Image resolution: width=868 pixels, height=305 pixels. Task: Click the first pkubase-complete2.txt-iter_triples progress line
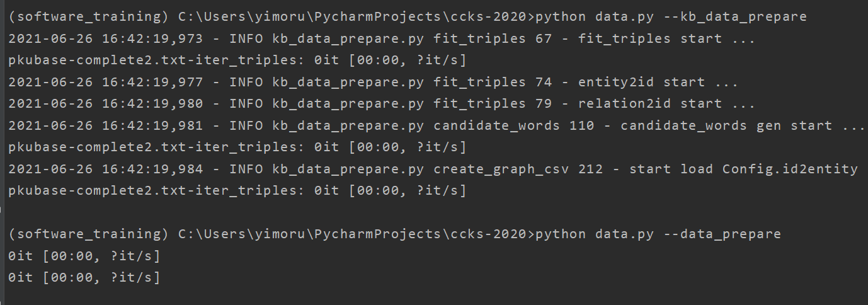[237, 60]
